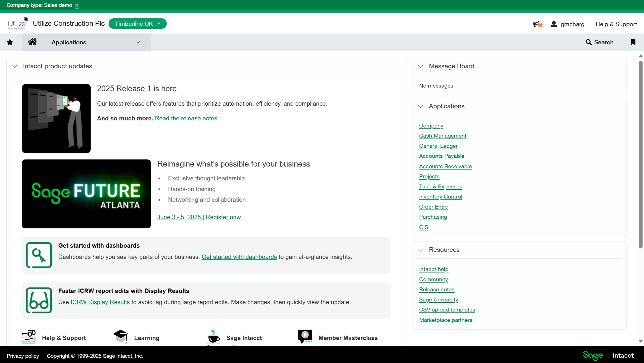Open the Favorites star icon
Viewport: 644px width, 363px height.
coord(10,42)
